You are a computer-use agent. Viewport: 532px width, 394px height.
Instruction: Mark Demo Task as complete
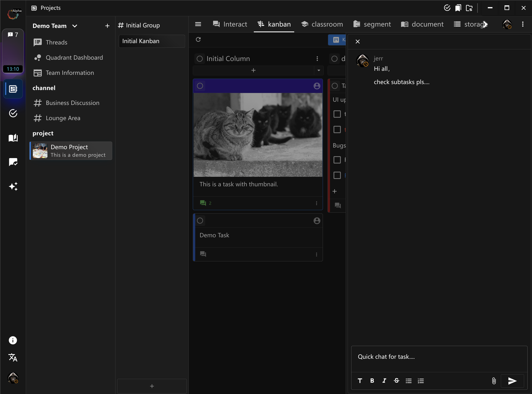pos(200,221)
